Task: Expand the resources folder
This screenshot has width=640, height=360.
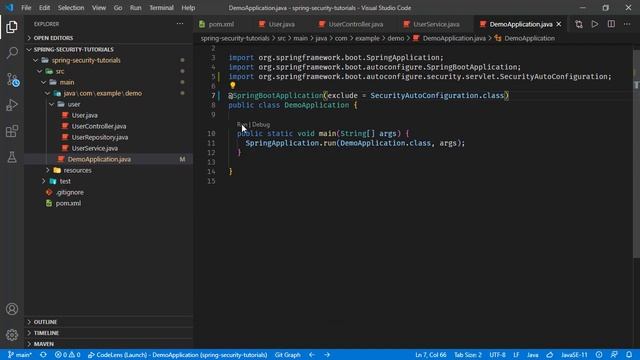Action: coord(48,170)
